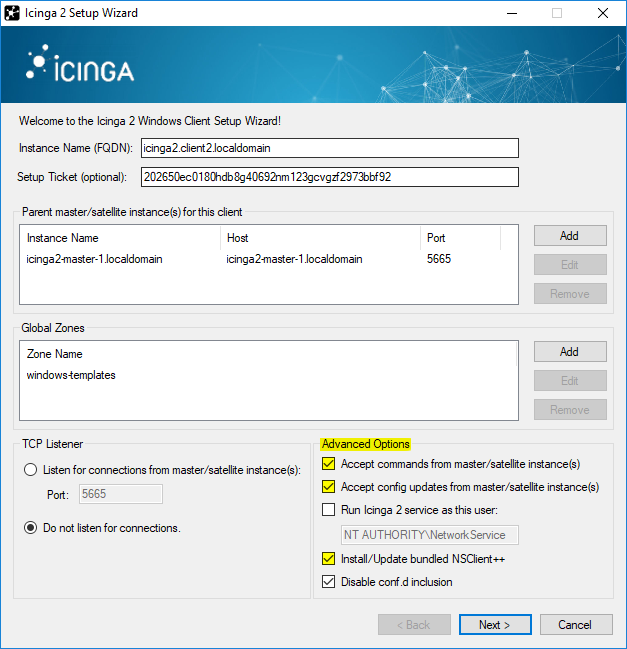
Task: Click the welcome message text
Action: coord(150,121)
